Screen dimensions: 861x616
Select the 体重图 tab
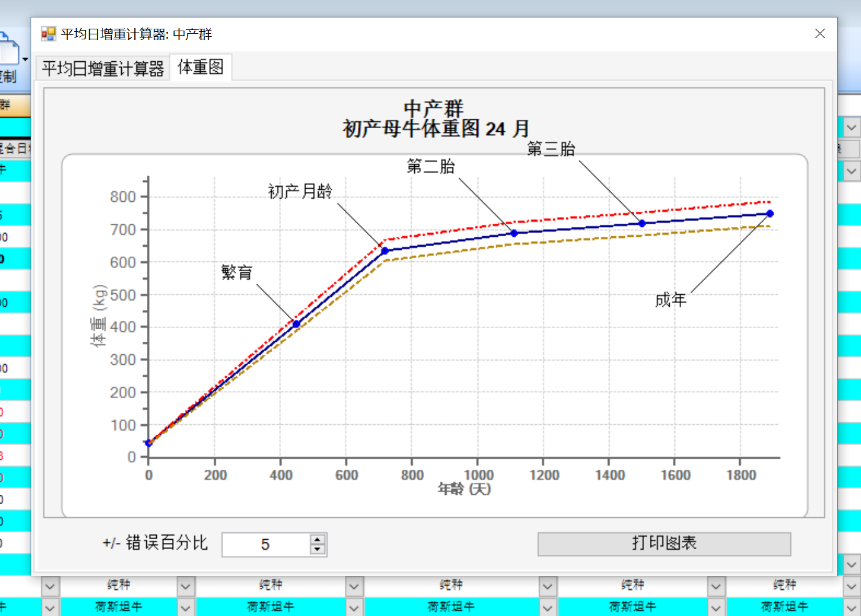(201, 67)
